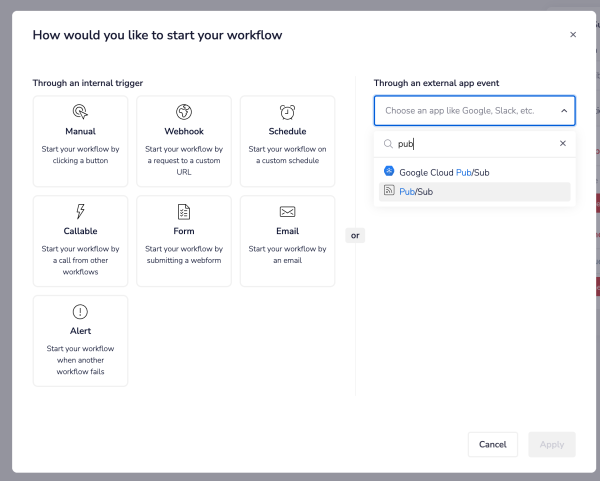Click the Email envelope icon

click(x=288, y=212)
